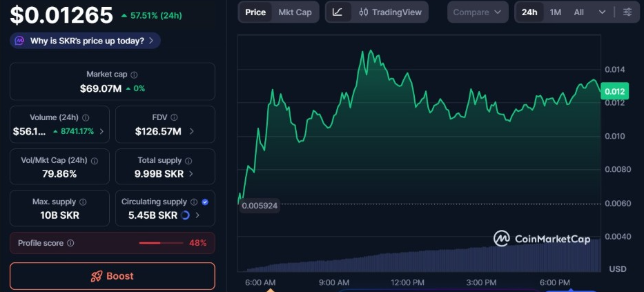
Task: Click the Profile score progress bar
Action: [161, 243]
